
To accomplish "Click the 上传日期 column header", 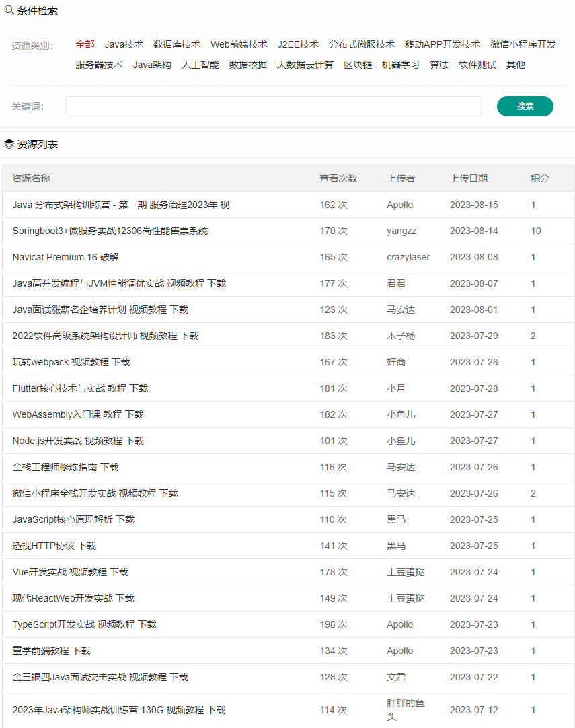I will [468, 178].
